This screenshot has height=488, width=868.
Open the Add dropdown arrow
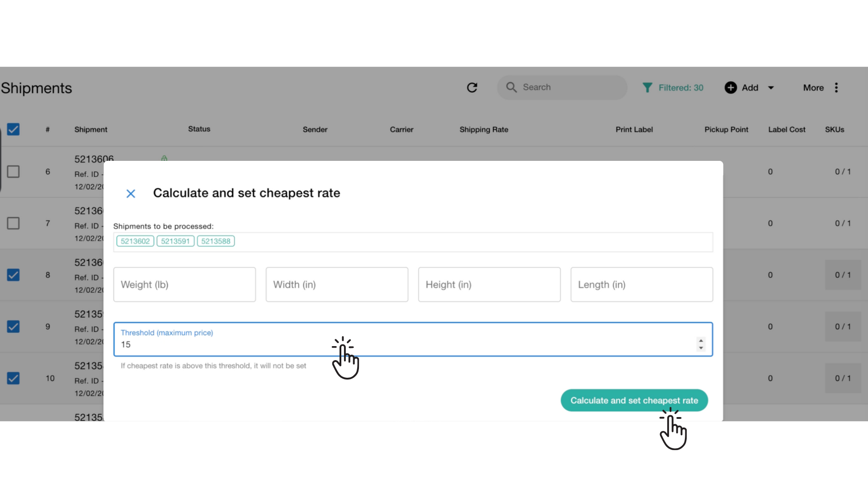[771, 87]
